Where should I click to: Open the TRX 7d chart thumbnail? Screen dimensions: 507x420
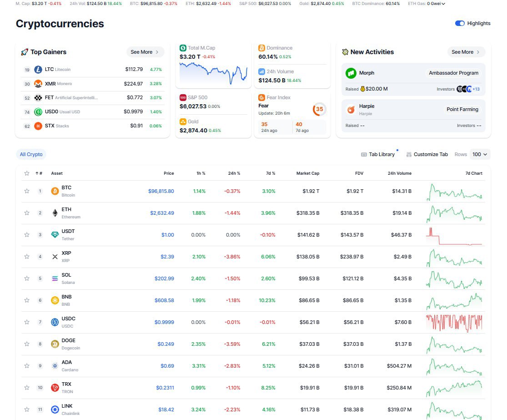454,388
